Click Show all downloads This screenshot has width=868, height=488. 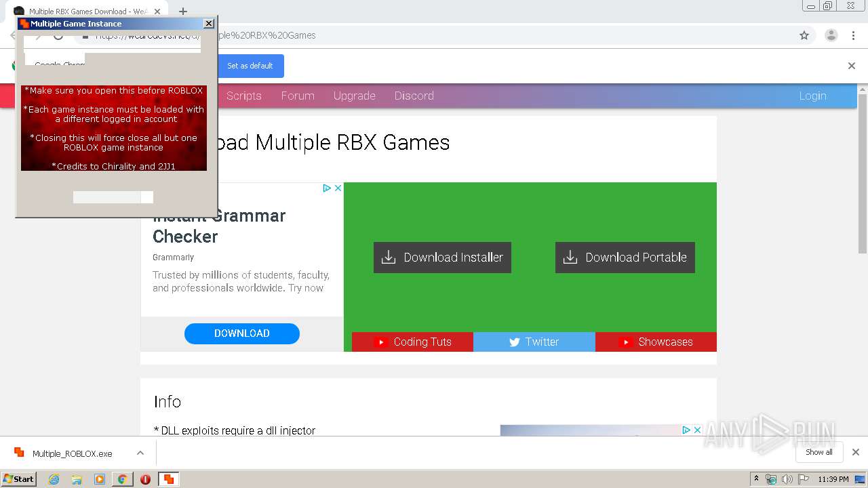819,452
